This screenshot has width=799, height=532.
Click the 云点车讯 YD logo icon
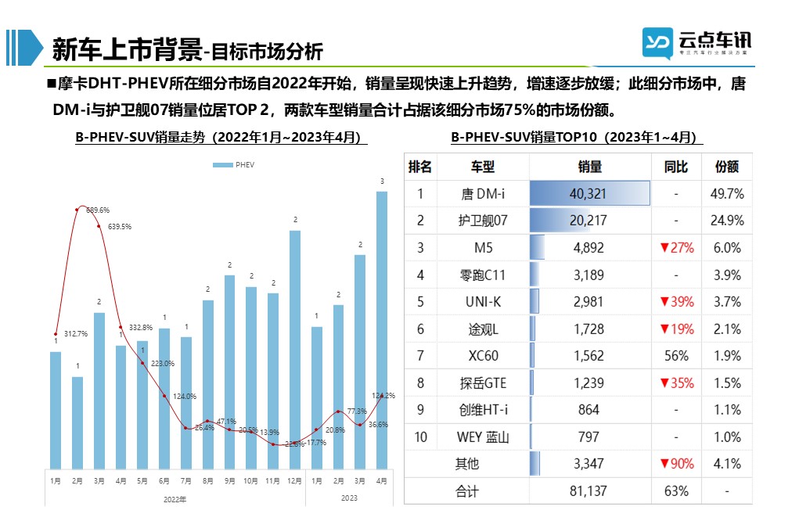(657, 43)
